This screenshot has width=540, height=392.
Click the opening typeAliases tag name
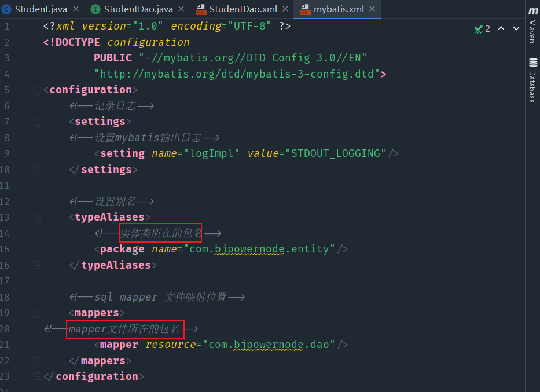pos(109,217)
